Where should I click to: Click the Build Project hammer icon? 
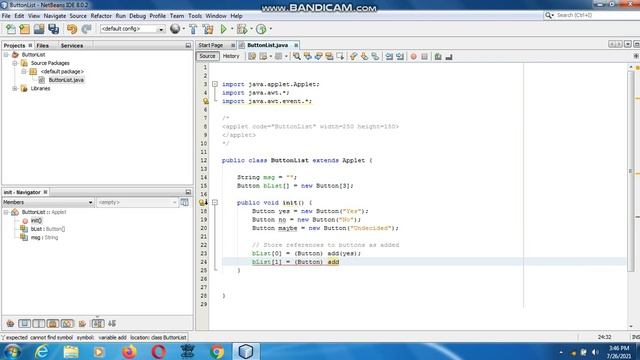pos(193,29)
